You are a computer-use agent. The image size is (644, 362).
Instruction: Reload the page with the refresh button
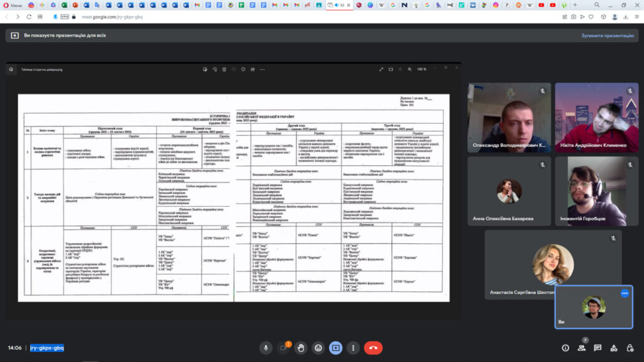(x=29, y=17)
